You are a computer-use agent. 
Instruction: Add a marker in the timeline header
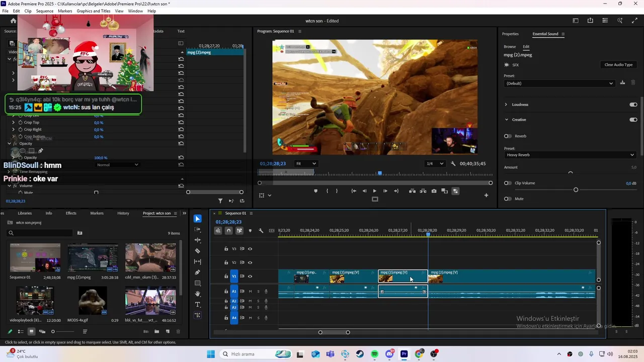click(250, 231)
